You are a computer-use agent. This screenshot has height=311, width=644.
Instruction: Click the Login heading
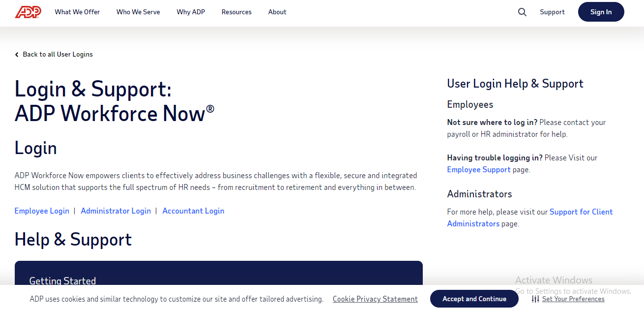pyautogui.click(x=36, y=148)
